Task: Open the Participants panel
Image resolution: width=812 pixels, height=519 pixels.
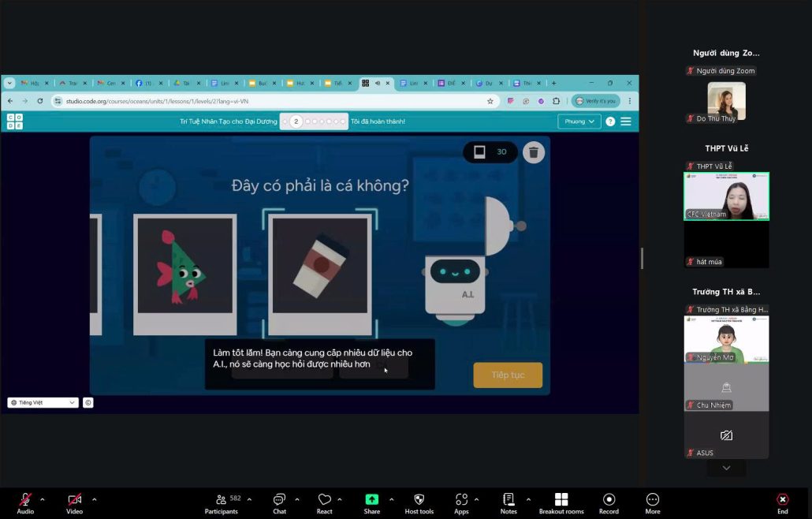Action: click(x=222, y=500)
